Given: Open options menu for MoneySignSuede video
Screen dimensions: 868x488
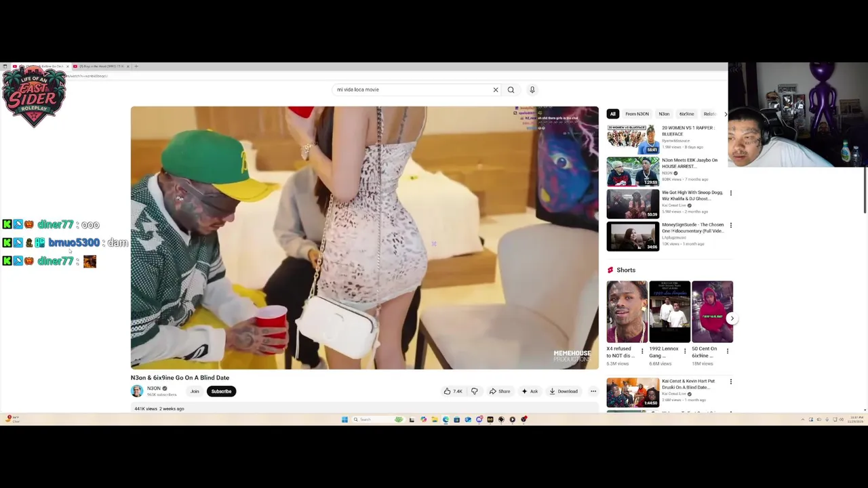Looking at the screenshot, I should [x=730, y=225].
